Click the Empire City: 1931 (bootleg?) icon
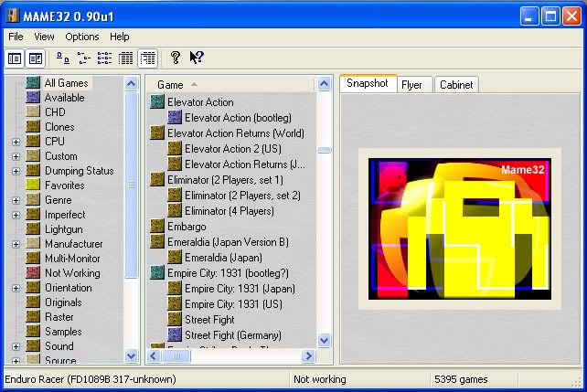This screenshot has width=587, height=392. tap(157, 272)
